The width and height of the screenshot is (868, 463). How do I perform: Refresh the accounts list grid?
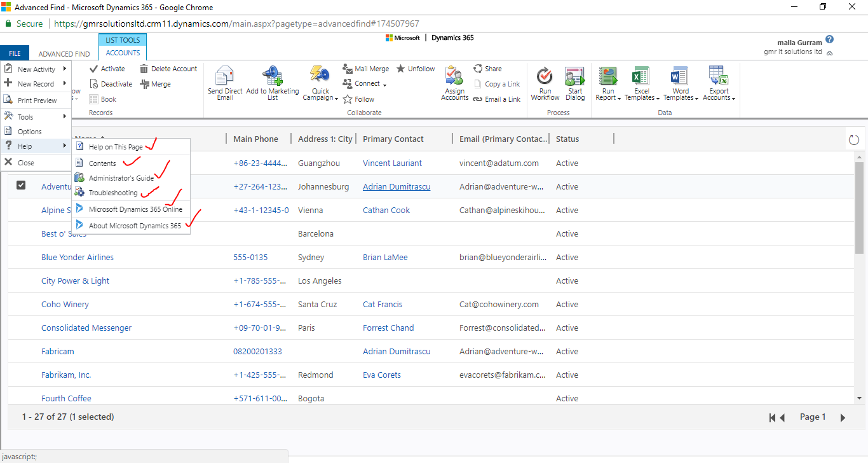click(x=854, y=140)
